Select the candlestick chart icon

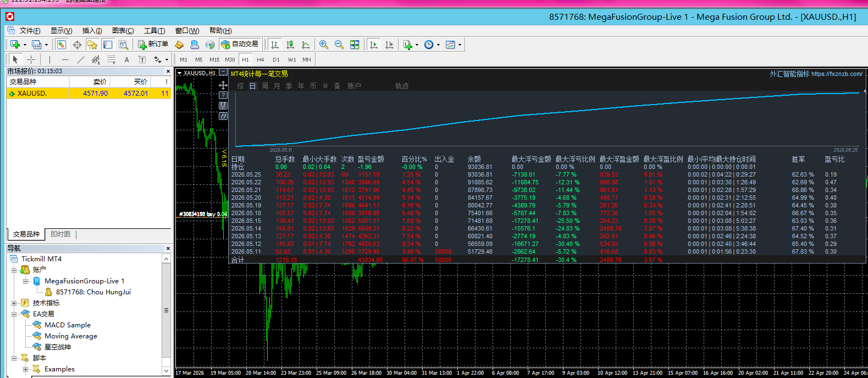click(x=290, y=45)
